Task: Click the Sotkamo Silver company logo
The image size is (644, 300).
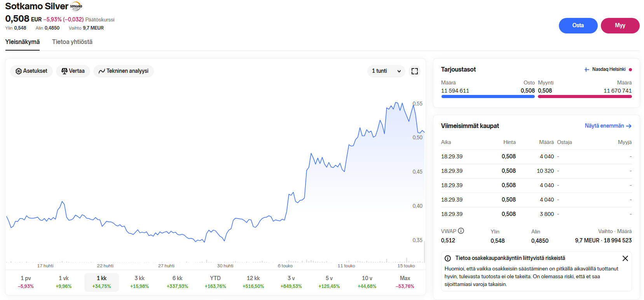Action: click(76, 6)
